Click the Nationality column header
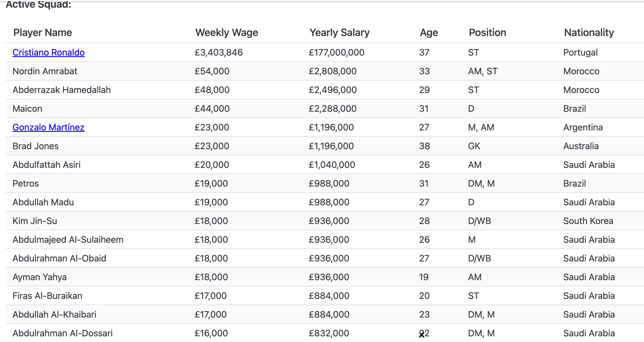Image resolution: width=644 pixels, height=342 pixels. [589, 33]
